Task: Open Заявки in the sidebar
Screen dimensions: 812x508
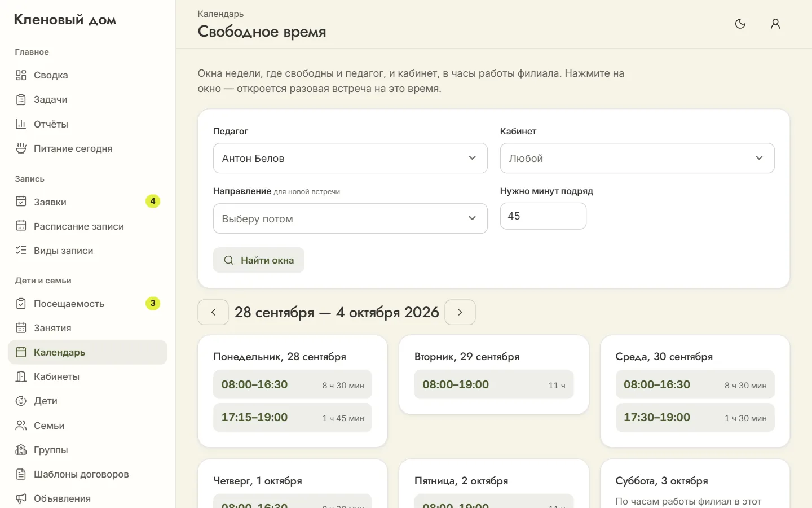Action: pyautogui.click(x=87, y=202)
